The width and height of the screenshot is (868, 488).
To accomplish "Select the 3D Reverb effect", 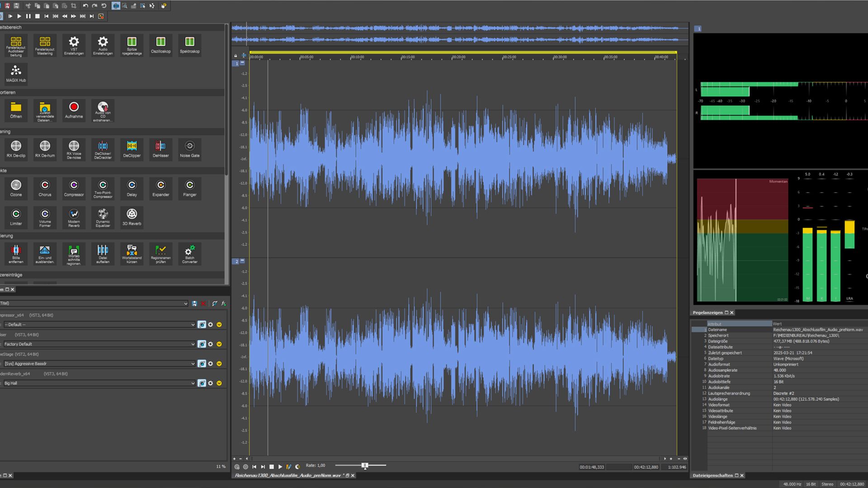I will coord(132,217).
